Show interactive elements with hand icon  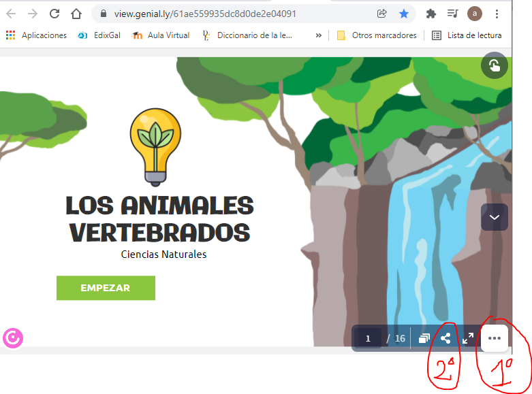pyautogui.click(x=494, y=65)
